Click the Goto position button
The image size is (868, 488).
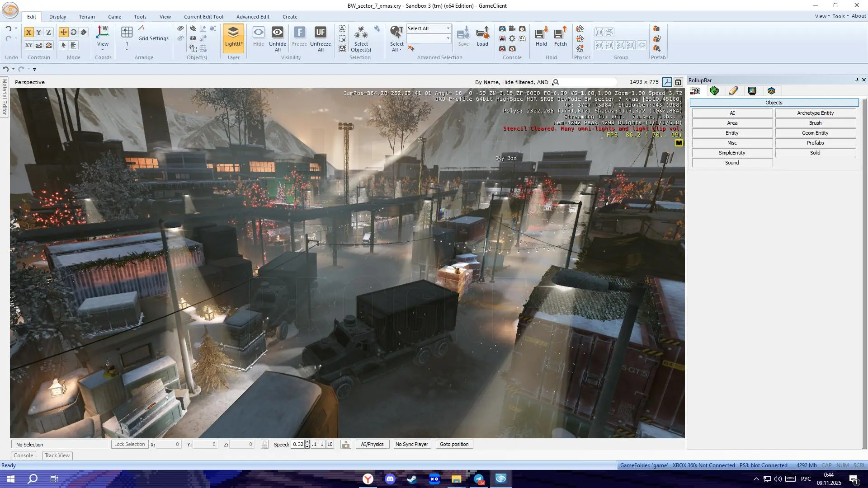coord(454,445)
